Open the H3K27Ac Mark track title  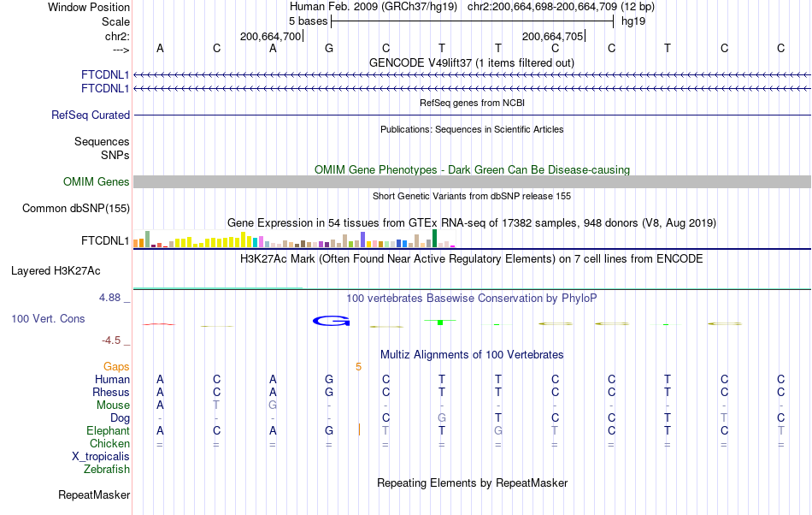[472, 258]
